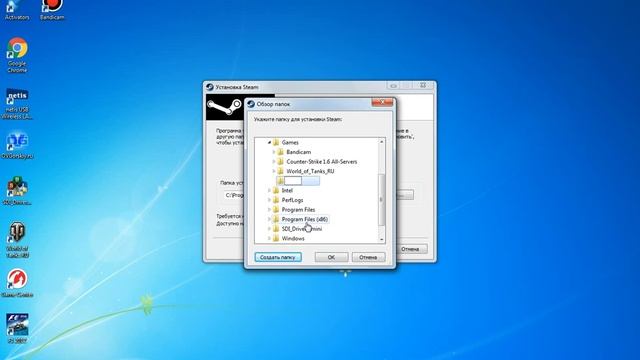Expand the World_of_Tanks_RU folder node

pos(274,171)
